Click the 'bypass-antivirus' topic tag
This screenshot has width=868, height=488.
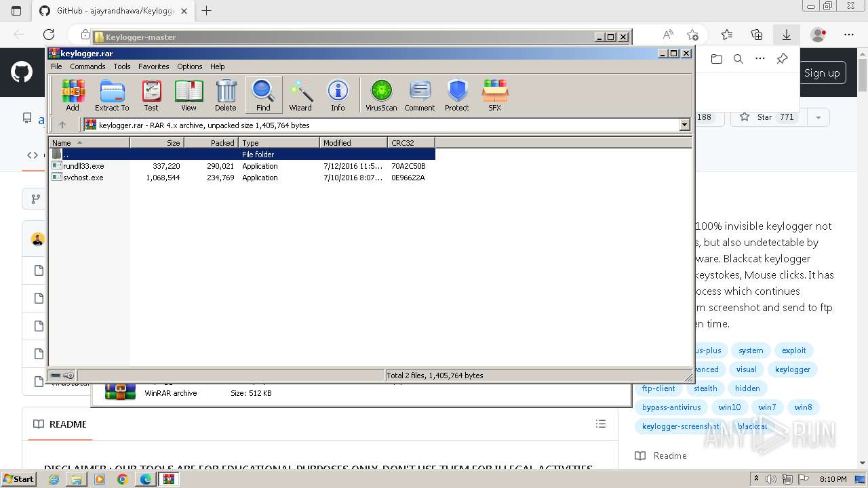pos(671,407)
